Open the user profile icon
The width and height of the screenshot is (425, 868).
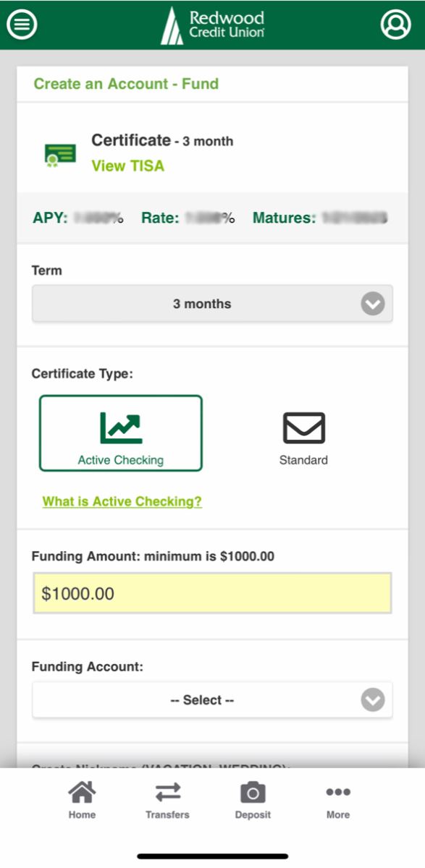pyautogui.click(x=395, y=25)
